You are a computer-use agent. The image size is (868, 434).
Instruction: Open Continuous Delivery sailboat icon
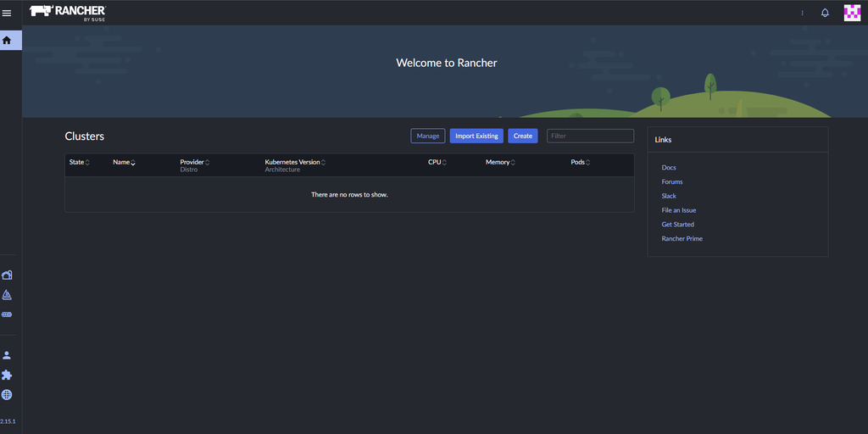(x=7, y=294)
